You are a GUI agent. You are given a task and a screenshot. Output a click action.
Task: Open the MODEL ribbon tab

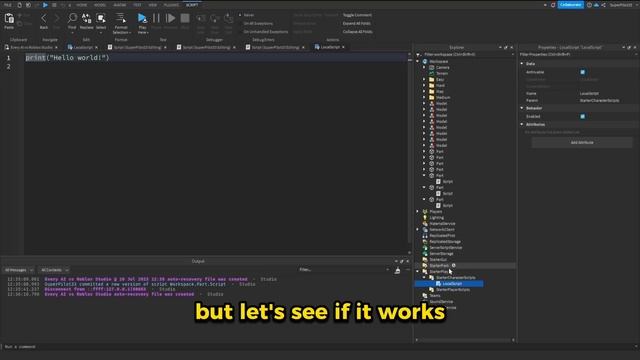point(100,5)
